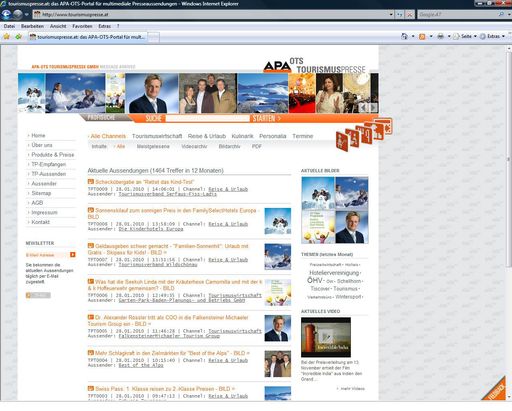Open the Extras menu in the menu bar
The height and width of the screenshot is (411, 512).
coord(104,26)
